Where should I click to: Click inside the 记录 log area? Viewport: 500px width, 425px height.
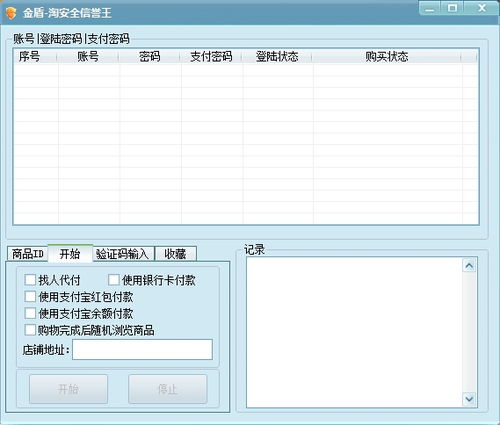click(354, 332)
